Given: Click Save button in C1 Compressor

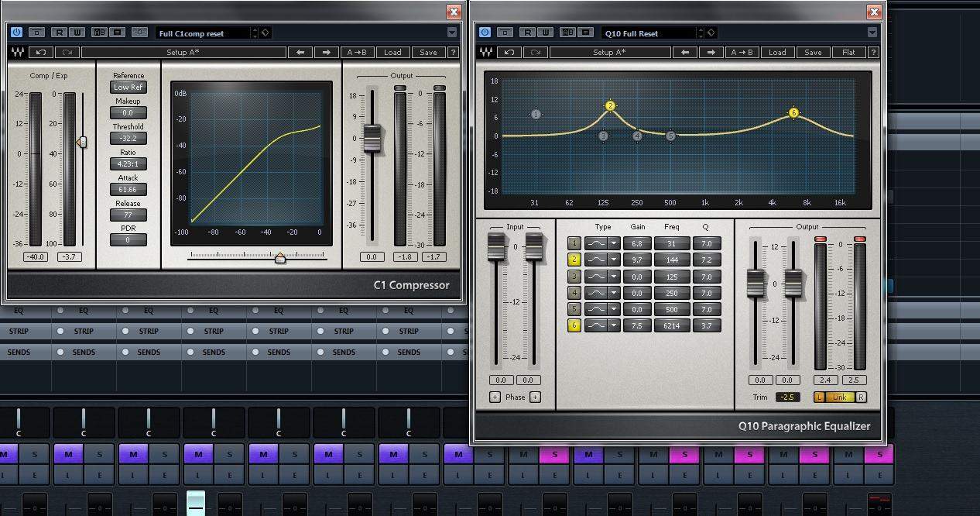Looking at the screenshot, I should pos(429,53).
